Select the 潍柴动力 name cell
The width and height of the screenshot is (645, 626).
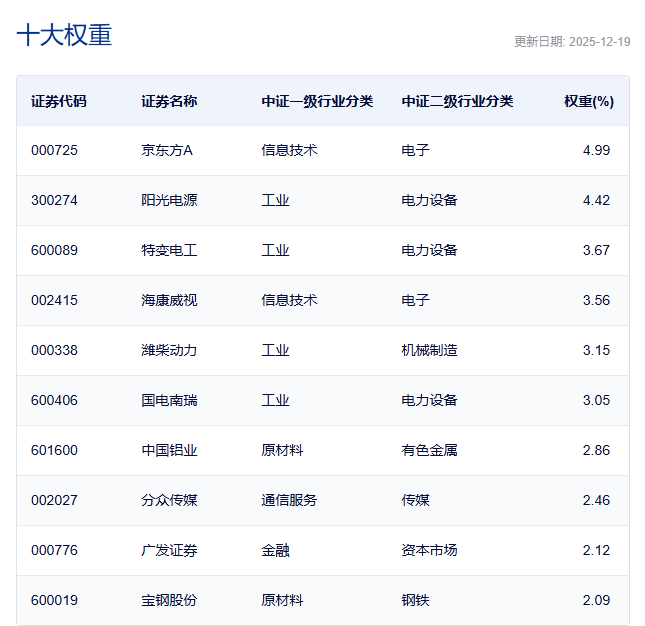point(169,350)
